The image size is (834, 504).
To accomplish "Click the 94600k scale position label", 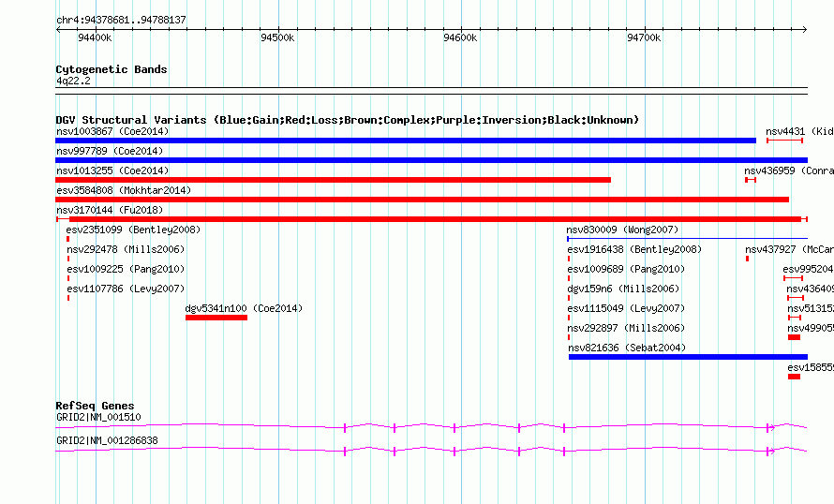I will [x=460, y=37].
